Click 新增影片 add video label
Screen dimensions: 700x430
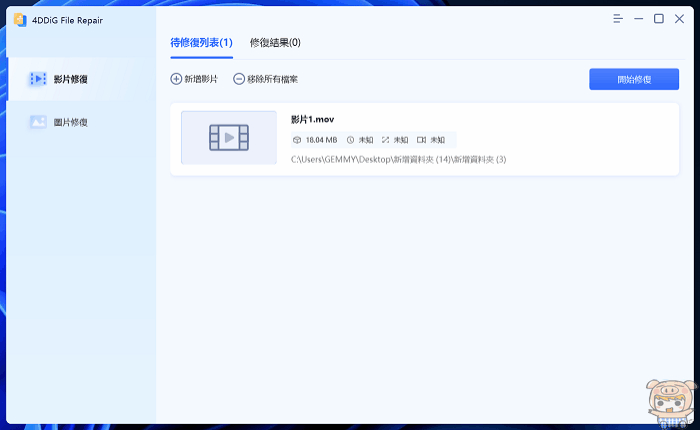(201, 79)
